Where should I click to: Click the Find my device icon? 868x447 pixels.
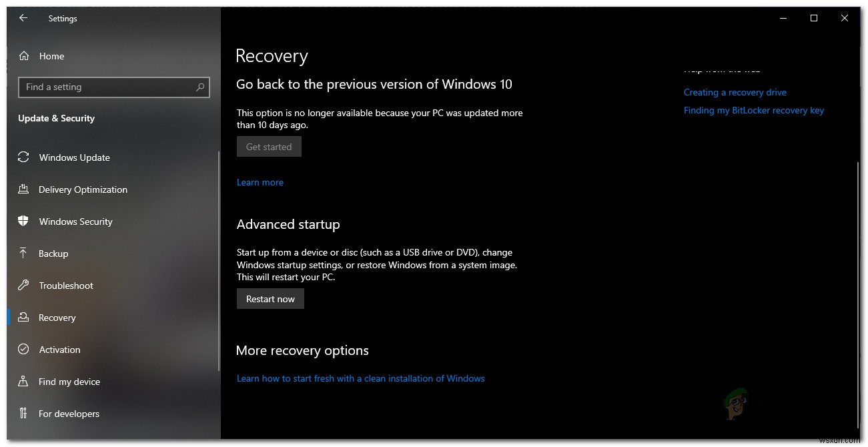pos(24,382)
